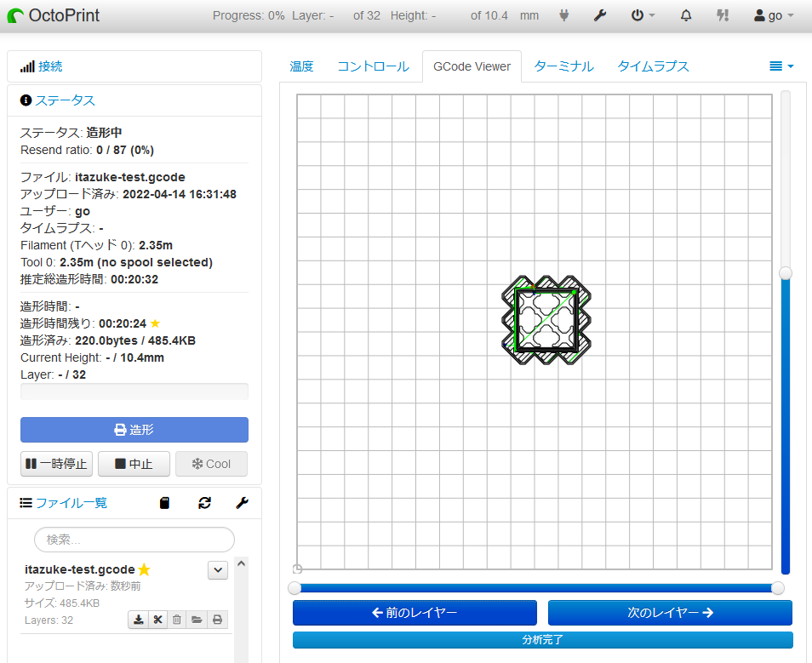
Task: Click left handle of horizontal command slider
Action: (294, 588)
